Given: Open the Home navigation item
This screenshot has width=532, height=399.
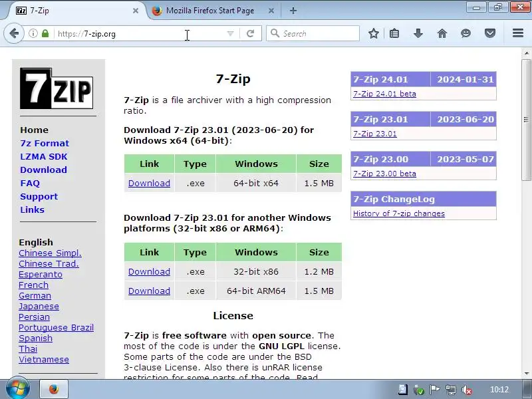Looking at the screenshot, I should tap(34, 130).
